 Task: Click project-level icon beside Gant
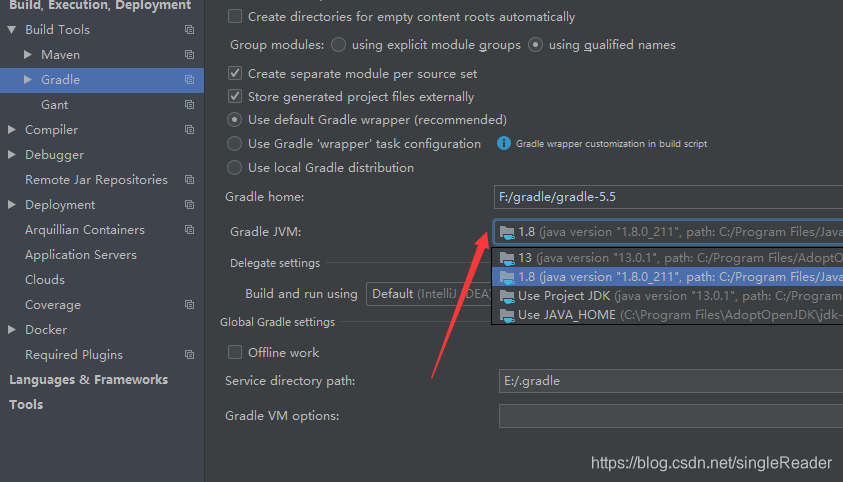189,104
